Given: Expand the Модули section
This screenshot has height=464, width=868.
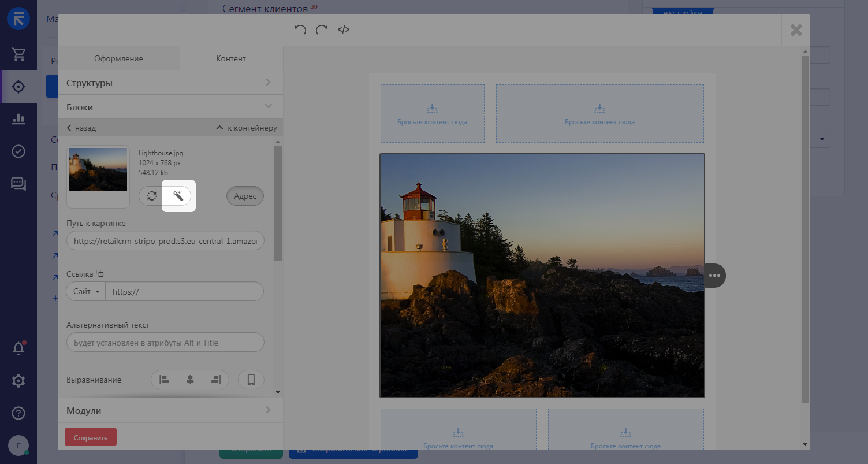Looking at the screenshot, I should click(170, 410).
